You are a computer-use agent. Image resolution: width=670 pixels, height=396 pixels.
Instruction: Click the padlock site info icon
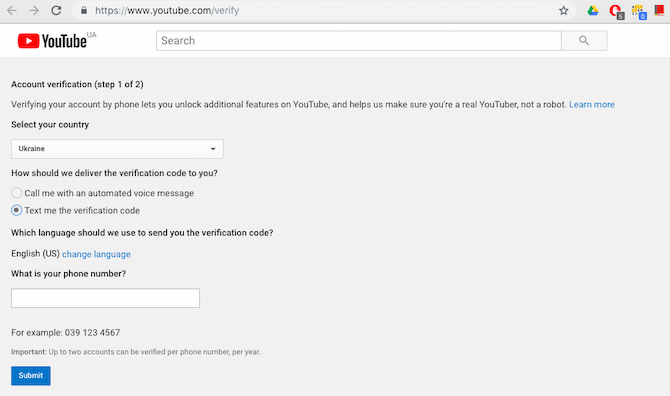pos(84,10)
